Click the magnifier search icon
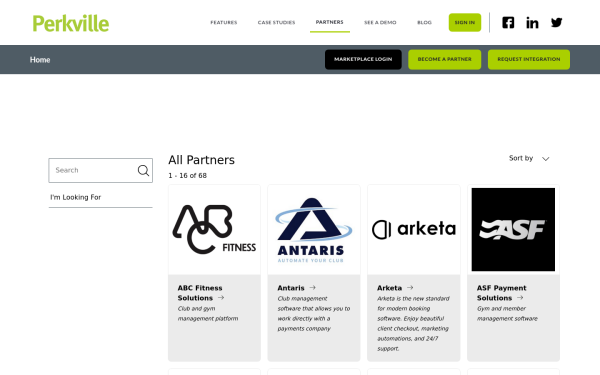This screenshot has width=600, height=375. point(143,170)
